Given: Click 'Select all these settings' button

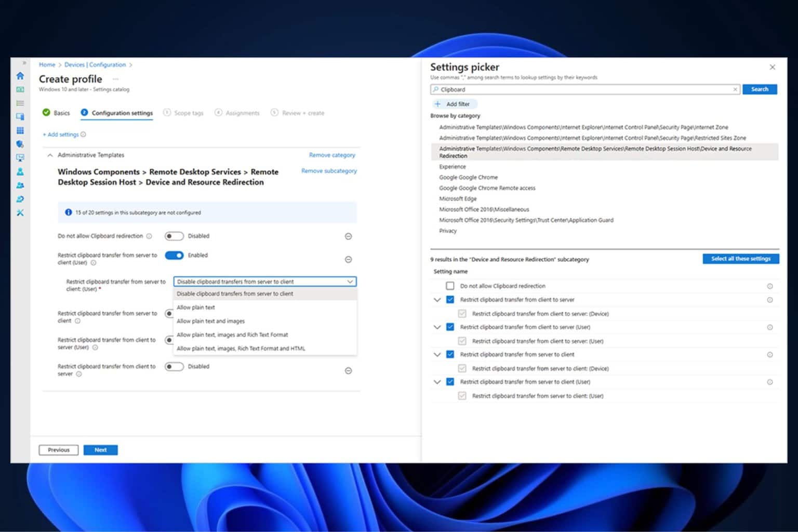Looking at the screenshot, I should tap(740, 259).
